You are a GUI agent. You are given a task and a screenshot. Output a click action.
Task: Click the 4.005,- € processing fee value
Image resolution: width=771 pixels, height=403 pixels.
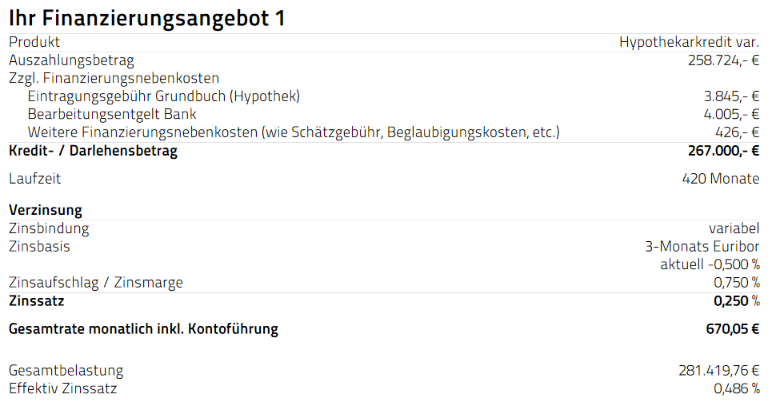(732, 114)
